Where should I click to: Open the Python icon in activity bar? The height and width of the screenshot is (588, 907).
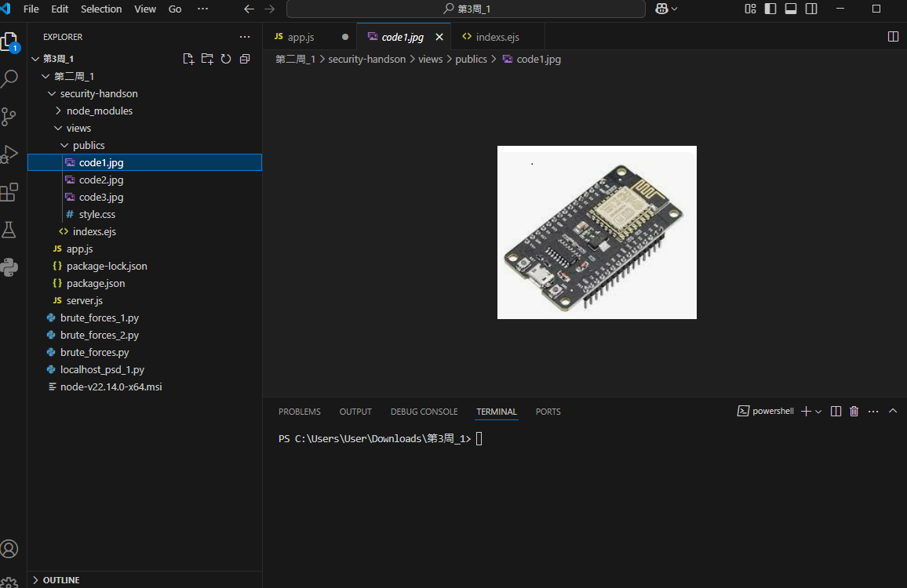pos(9,267)
